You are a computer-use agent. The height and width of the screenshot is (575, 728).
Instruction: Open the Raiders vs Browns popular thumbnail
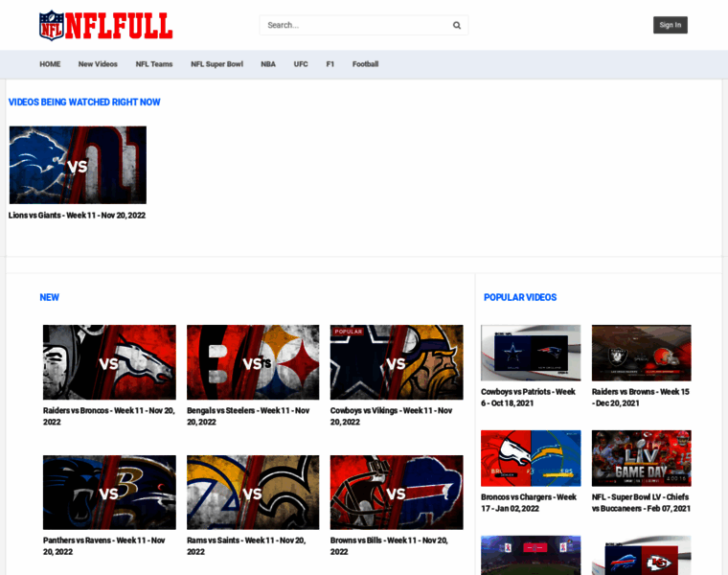(641, 353)
